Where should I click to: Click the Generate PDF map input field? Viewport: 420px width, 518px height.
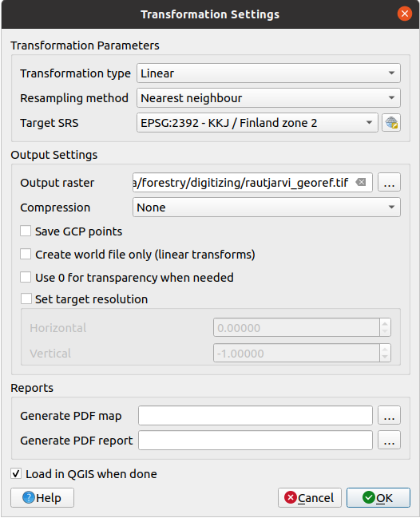tap(255, 415)
